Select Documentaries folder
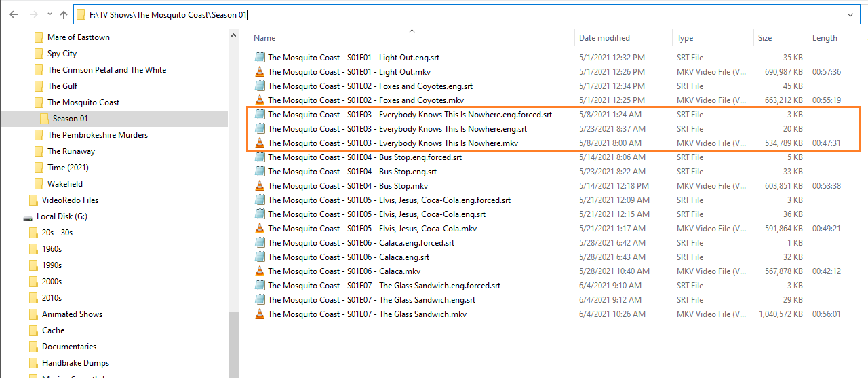 click(69, 347)
